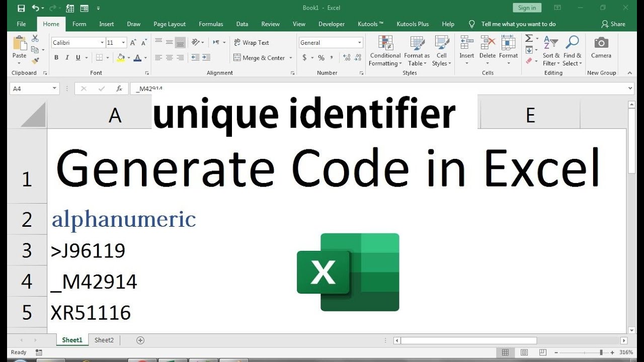644x362 pixels.
Task: Switch to the Kutools Plus ribbon tab
Action: pyautogui.click(x=413, y=24)
